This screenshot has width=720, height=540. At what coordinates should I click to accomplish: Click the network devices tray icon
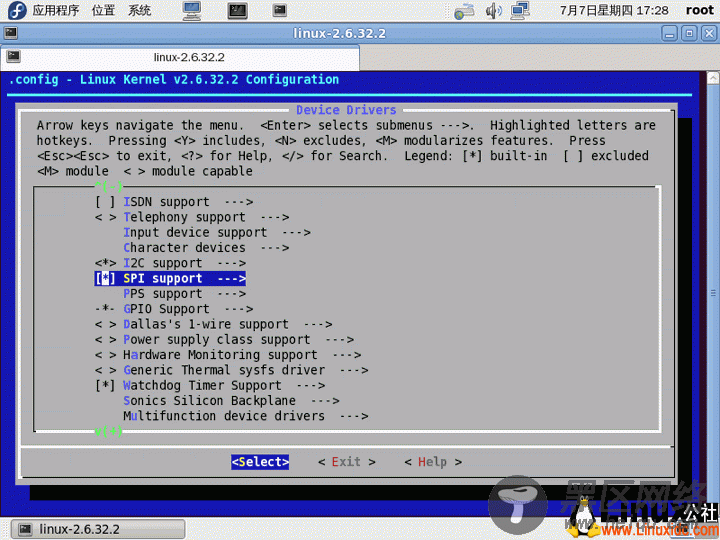pyautogui.click(x=464, y=11)
